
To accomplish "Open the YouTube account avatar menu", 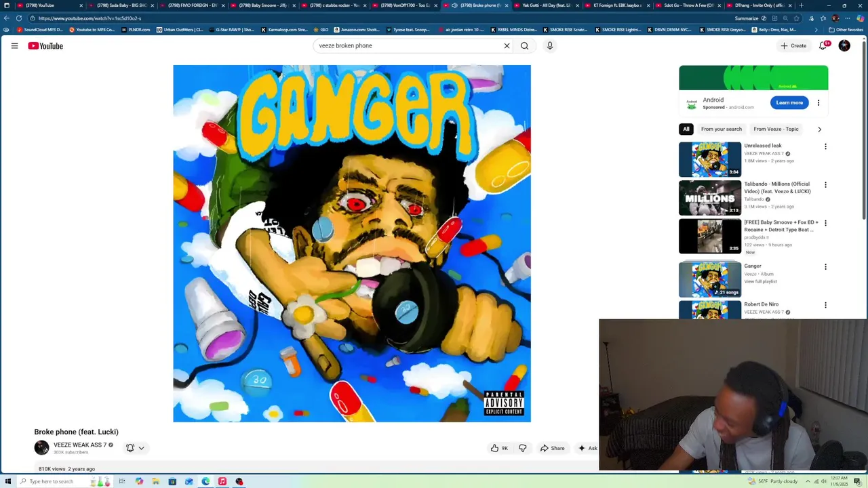I will click(844, 45).
